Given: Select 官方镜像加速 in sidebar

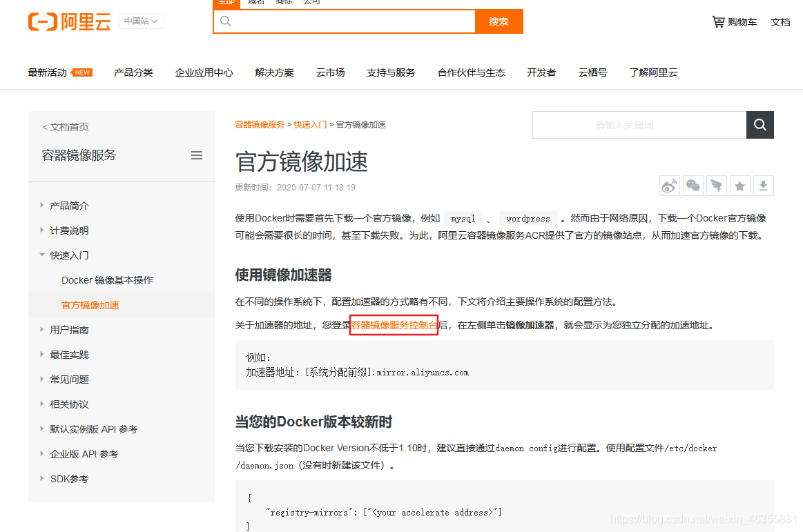Looking at the screenshot, I should (x=90, y=305).
